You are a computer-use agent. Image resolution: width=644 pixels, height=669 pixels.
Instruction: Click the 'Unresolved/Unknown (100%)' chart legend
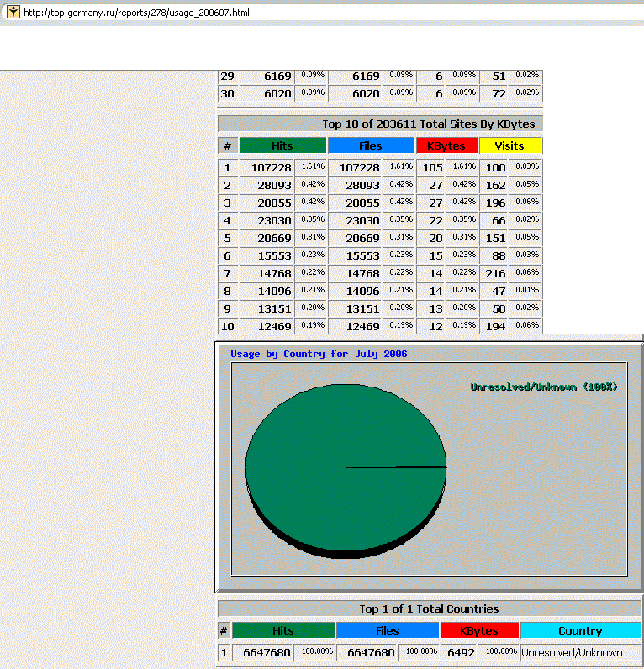[x=544, y=387]
